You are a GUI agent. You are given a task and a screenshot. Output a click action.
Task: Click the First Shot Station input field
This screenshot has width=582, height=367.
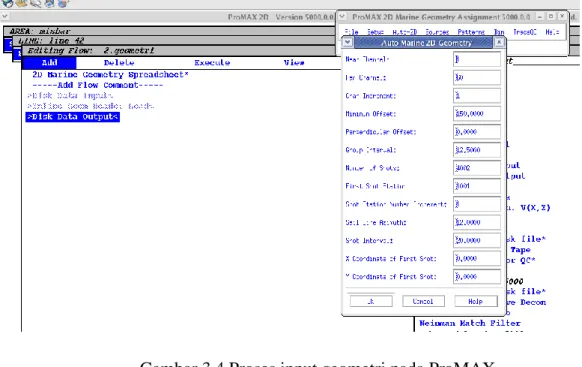coord(477,186)
